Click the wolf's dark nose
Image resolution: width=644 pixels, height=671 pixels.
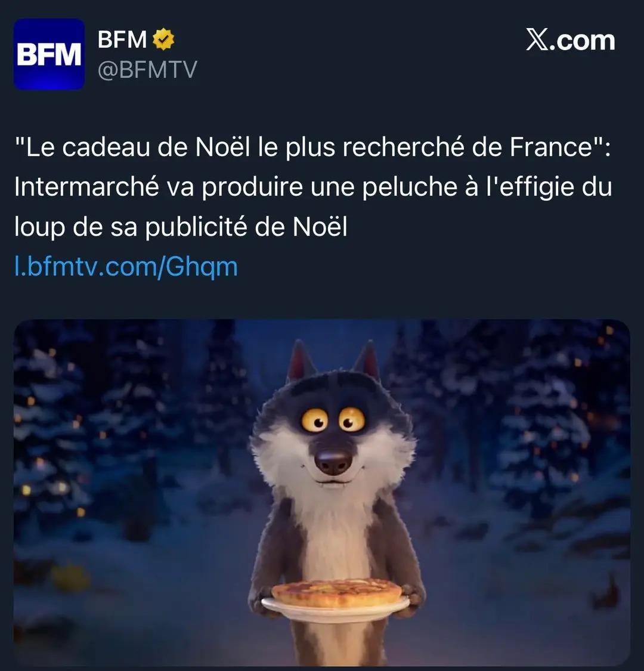(333, 461)
